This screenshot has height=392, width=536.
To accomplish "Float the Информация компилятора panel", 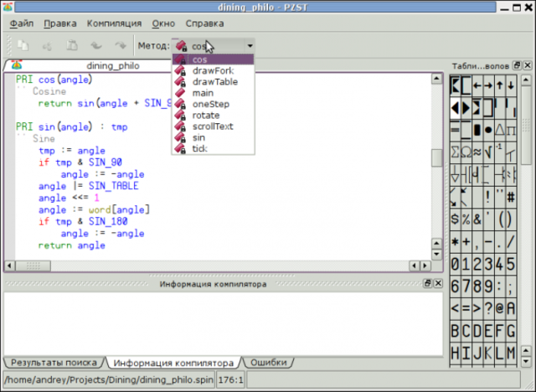I will coord(427,283).
